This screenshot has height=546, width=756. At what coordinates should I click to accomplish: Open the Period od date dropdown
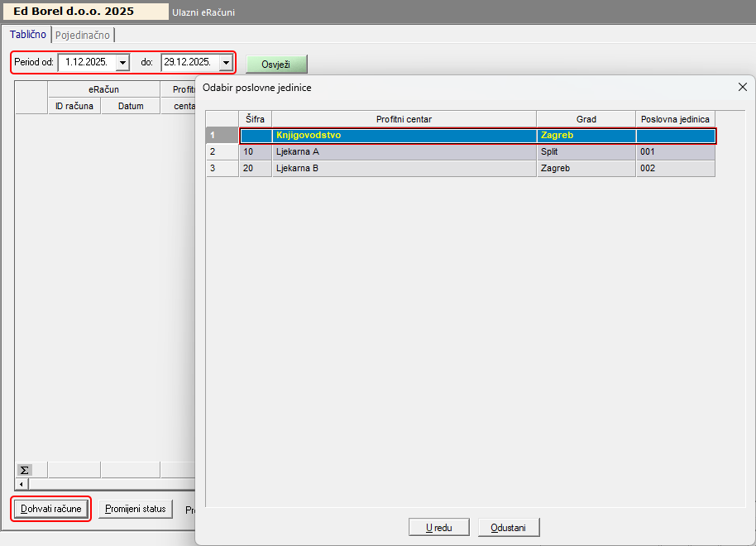122,62
